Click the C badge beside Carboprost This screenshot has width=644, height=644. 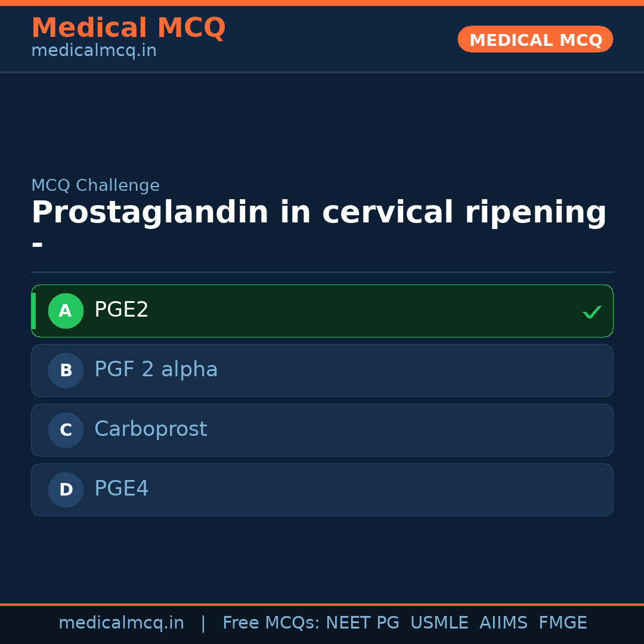click(66, 430)
